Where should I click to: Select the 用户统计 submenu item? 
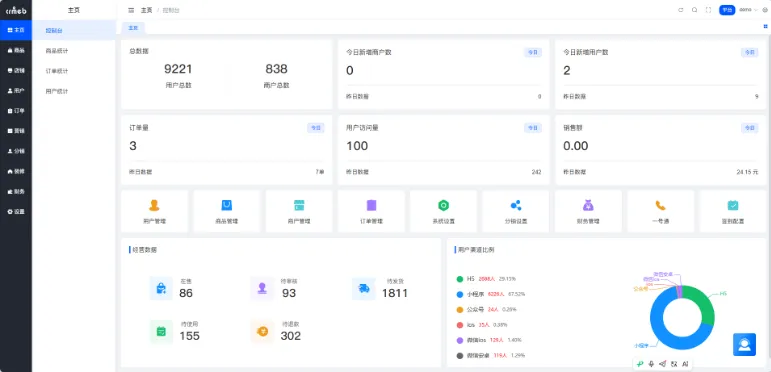tap(74, 91)
